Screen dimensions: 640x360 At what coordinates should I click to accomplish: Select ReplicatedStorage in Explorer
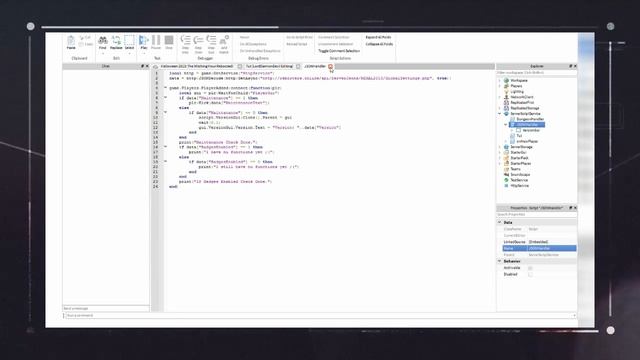pos(524,108)
